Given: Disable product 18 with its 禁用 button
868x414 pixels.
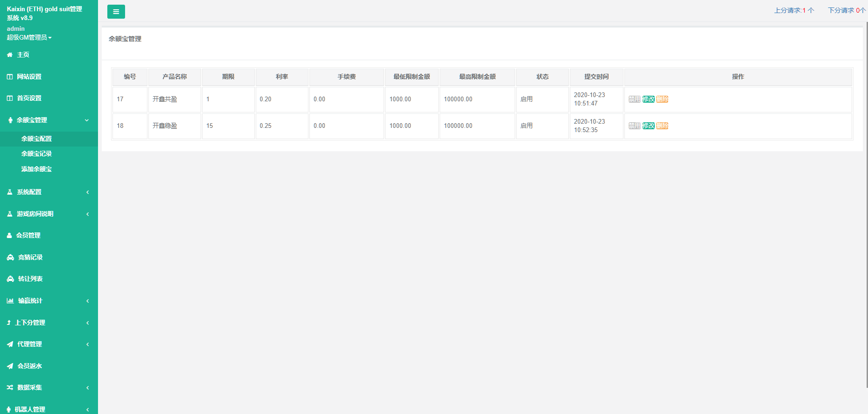Looking at the screenshot, I should [x=634, y=126].
